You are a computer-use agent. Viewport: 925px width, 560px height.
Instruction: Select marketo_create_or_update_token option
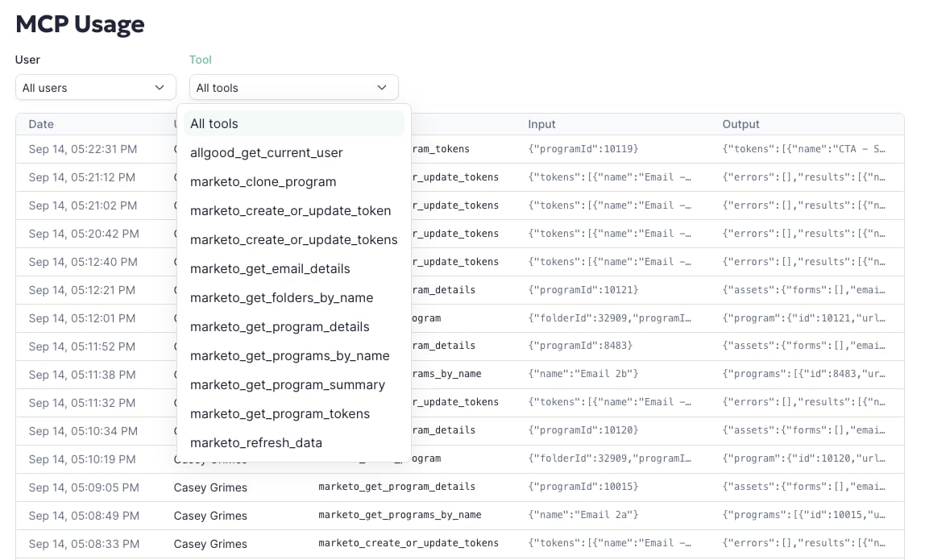pyautogui.click(x=290, y=210)
